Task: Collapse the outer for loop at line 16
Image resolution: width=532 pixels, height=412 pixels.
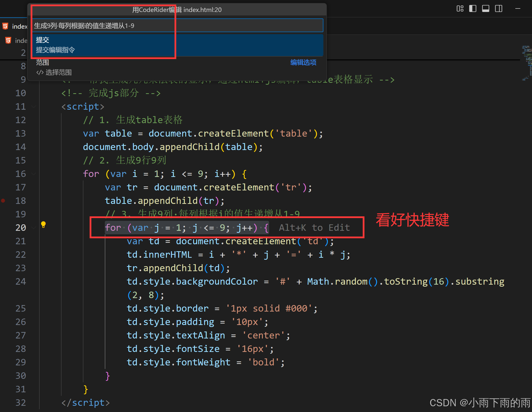Action: pos(34,174)
